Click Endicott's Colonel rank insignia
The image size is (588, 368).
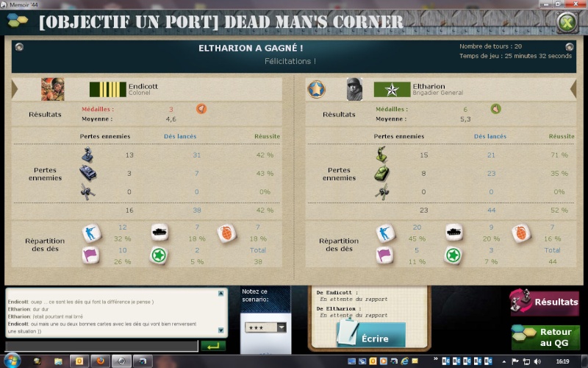(x=107, y=89)
